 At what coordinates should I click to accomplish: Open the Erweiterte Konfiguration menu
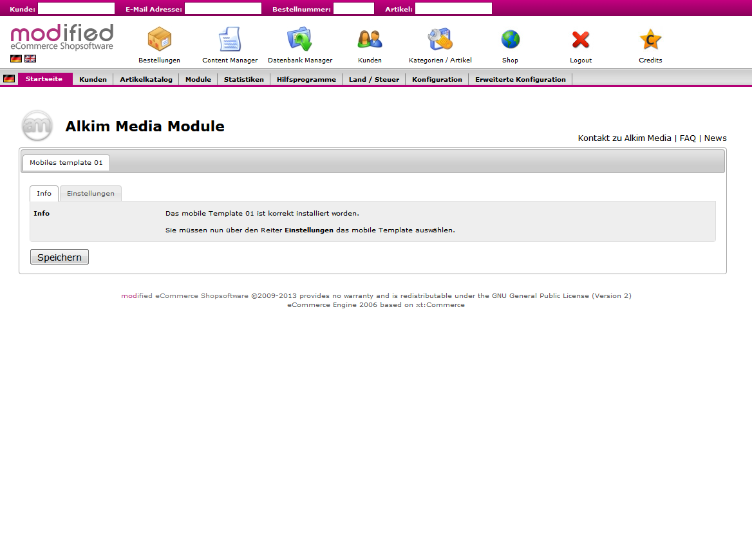(x=520, y=80)
